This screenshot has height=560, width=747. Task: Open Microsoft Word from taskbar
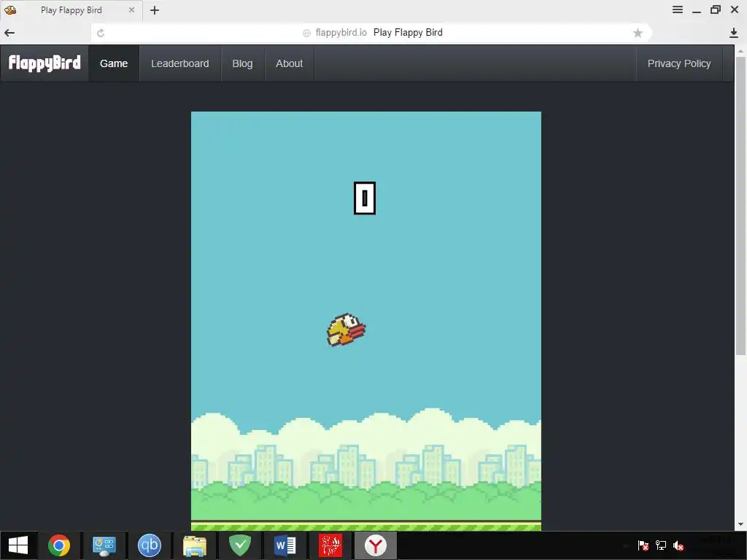(285, 545)
